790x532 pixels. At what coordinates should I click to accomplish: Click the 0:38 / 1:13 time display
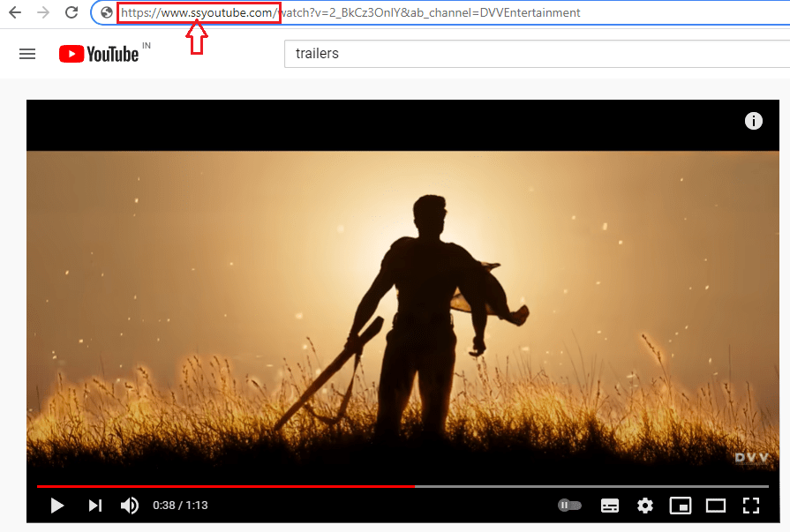(x=180, y=506)
